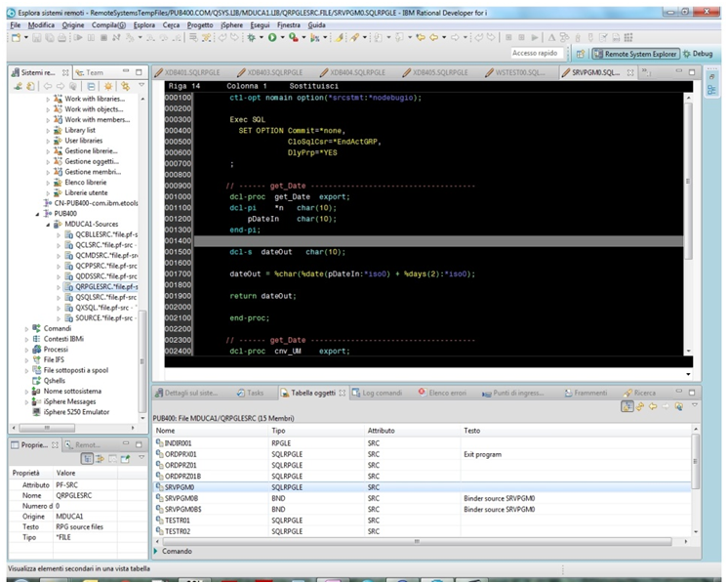Click the iSphere 5250 Emulator tree item
This screenshot has width=728, height=584.
pyautogui.click(x=76, y=412)
